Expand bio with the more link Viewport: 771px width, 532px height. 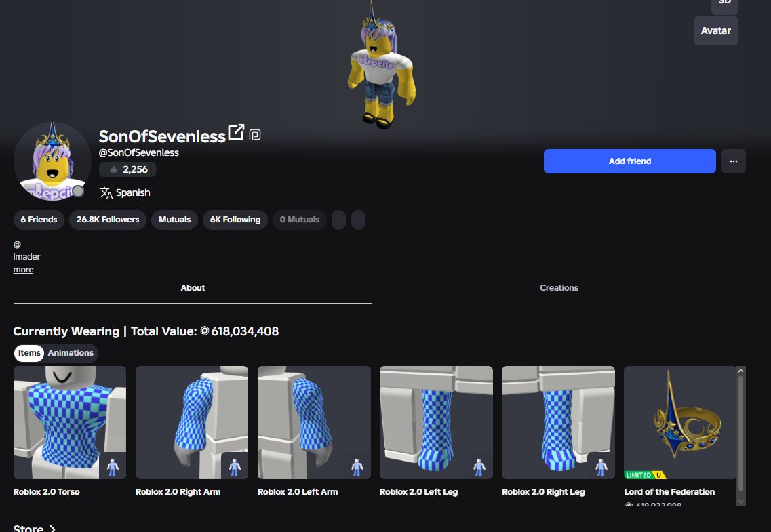[x=23, y=270]
